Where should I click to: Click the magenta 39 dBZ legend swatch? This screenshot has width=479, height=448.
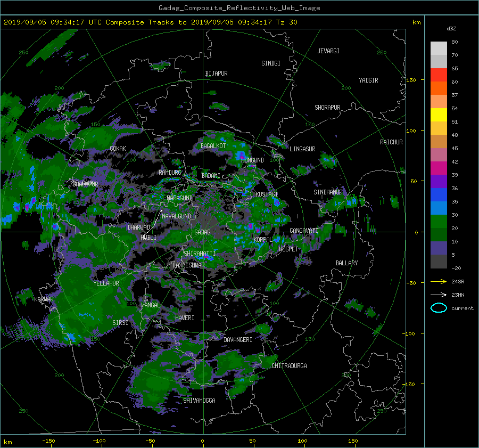439,168
